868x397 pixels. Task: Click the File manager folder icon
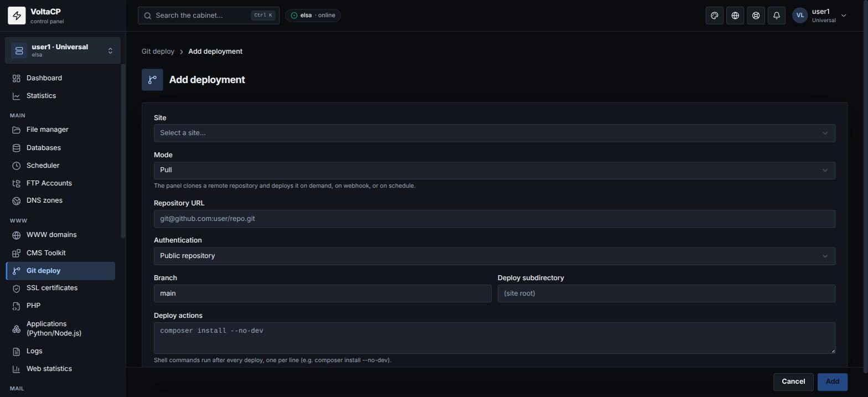click(17, 130)
